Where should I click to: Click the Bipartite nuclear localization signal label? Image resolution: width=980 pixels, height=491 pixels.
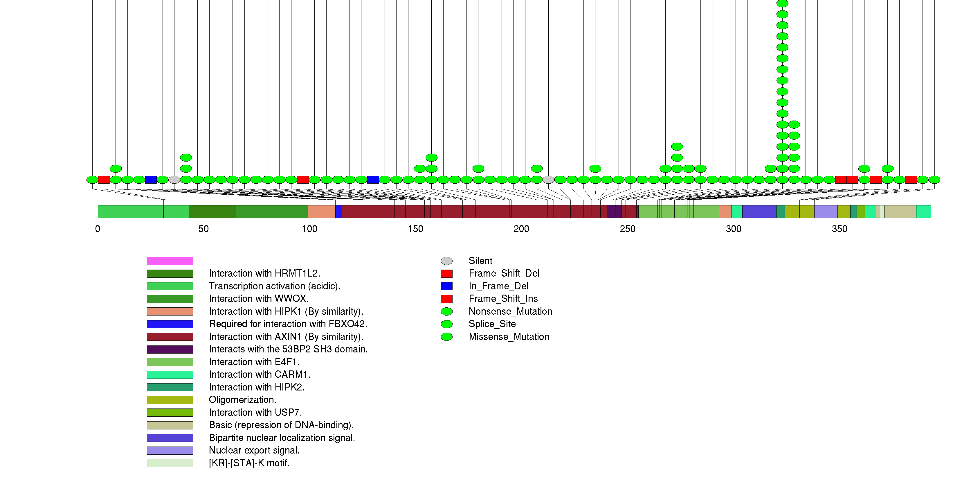[x=282, y=438]
